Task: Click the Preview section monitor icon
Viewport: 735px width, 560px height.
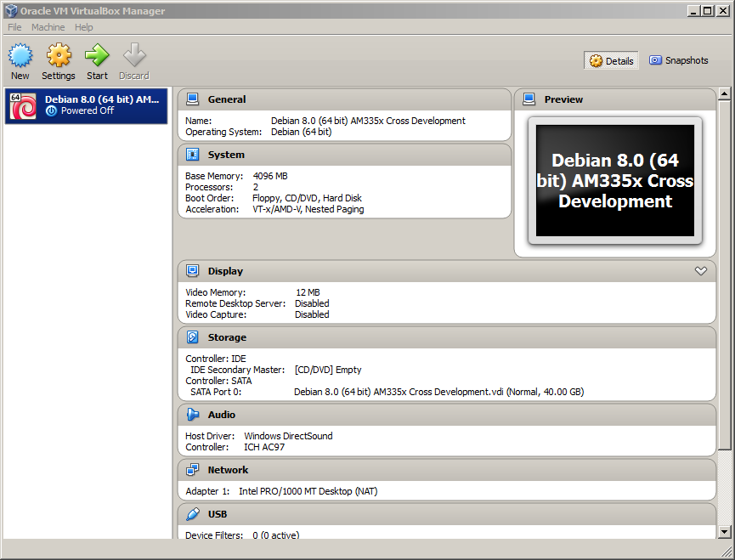Action: (529, 99)
